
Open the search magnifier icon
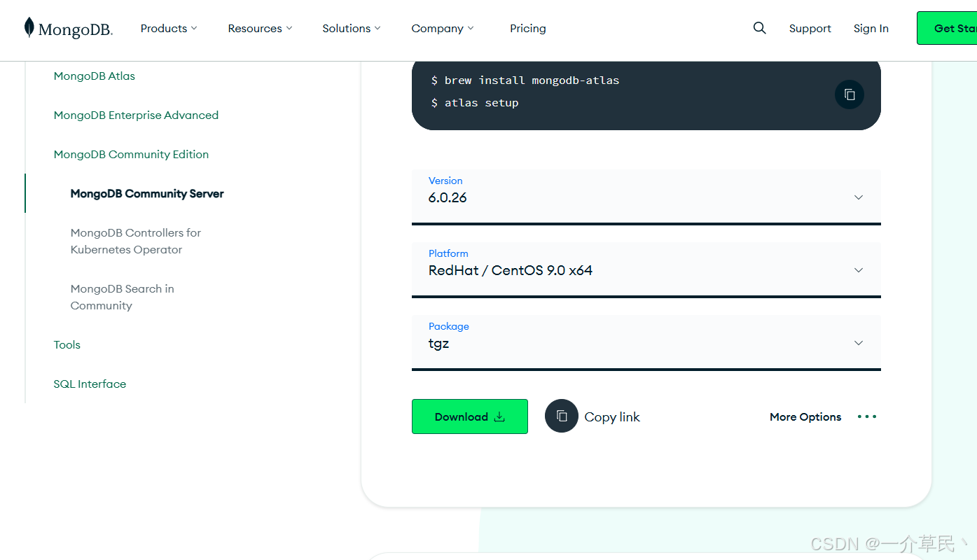tap(759, 28)
